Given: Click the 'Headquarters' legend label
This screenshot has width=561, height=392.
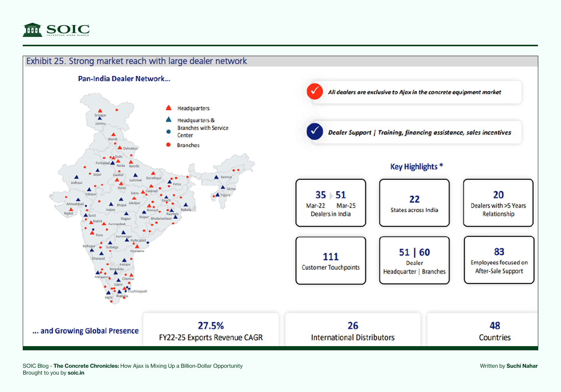Looking at the screenshot, I should 193,108.
